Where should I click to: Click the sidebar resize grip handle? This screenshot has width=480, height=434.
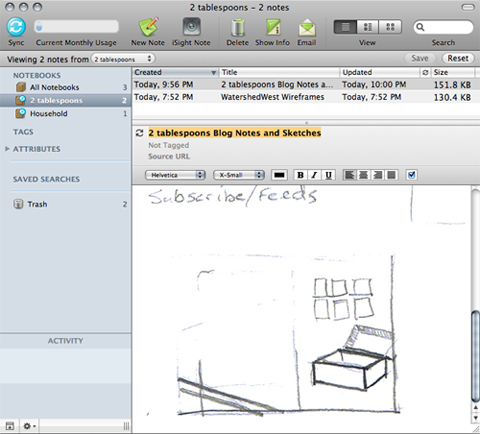pyautogui.click(x=126, y=426)
